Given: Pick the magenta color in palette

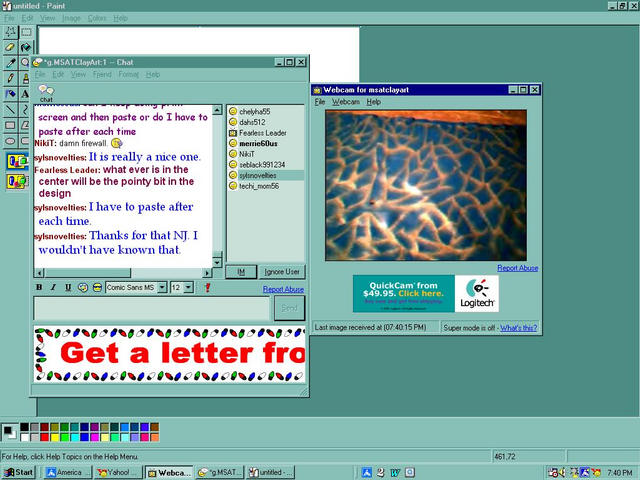Looking at the screenshot, I should click(94, 438).
